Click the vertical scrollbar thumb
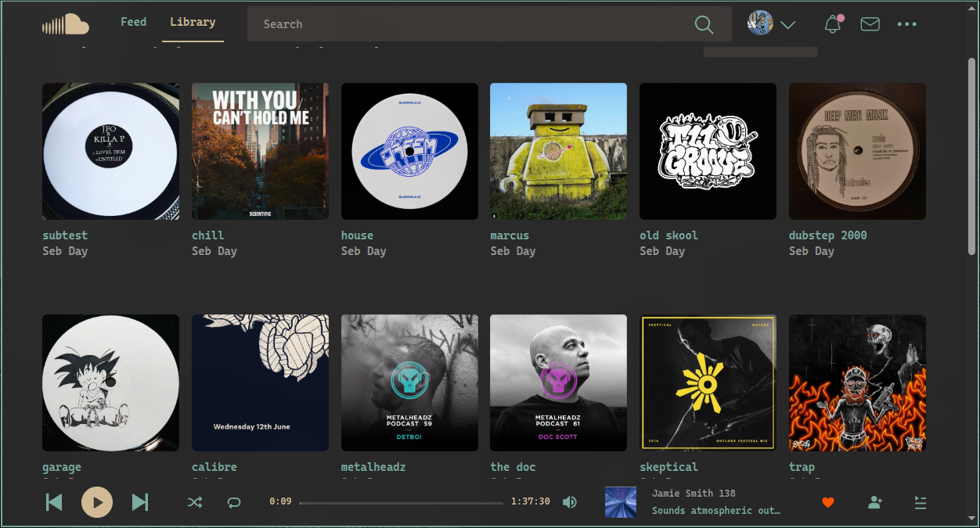Image resolution: width=980 pixels, height=528 pixels. click(x=972, y=156)
